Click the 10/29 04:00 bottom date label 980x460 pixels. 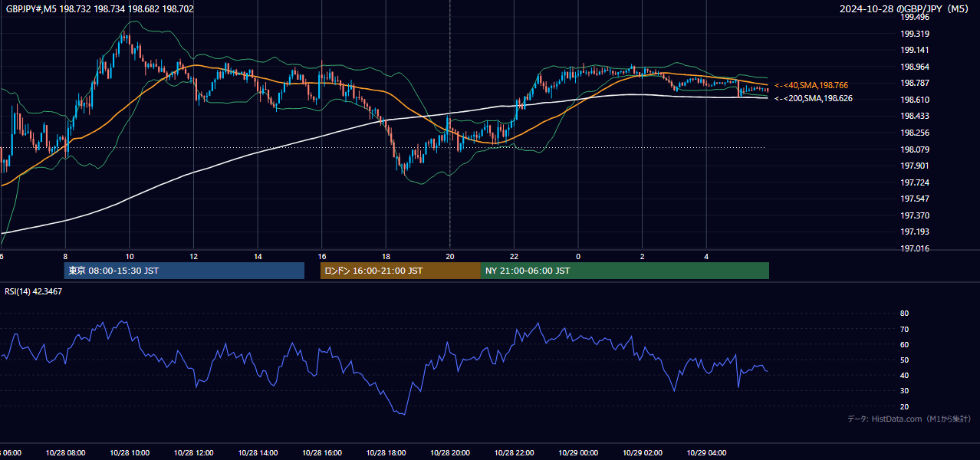pos(707,453)
